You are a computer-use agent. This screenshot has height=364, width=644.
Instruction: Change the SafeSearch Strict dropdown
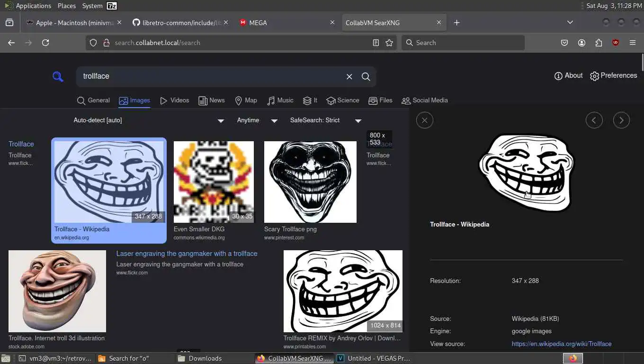click(326, 120)
